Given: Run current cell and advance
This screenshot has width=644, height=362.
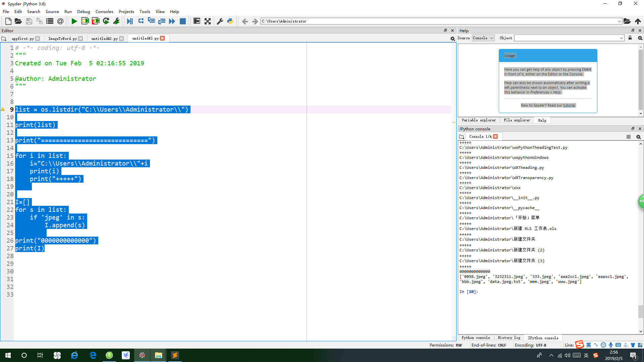Looking at the screenshot, I should coord(96,21).
